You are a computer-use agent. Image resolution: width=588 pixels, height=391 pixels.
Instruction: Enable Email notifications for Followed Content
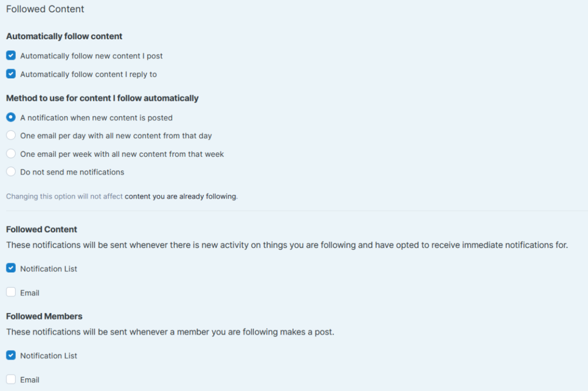pyautogui.click(x=11, y=292)
